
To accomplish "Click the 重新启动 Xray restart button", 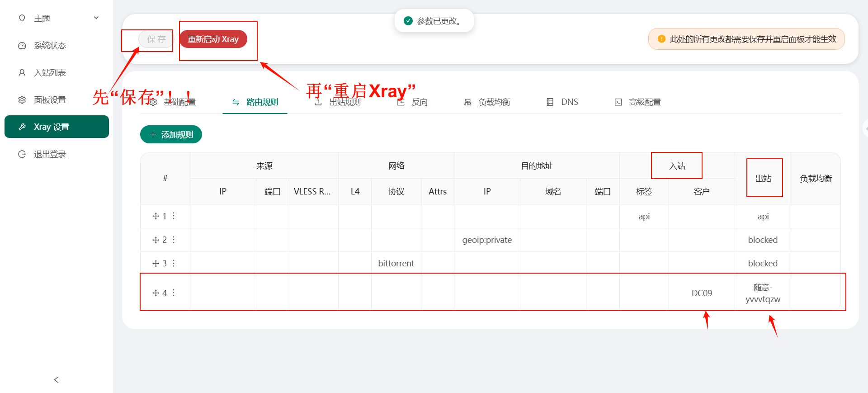I will 213,39.
